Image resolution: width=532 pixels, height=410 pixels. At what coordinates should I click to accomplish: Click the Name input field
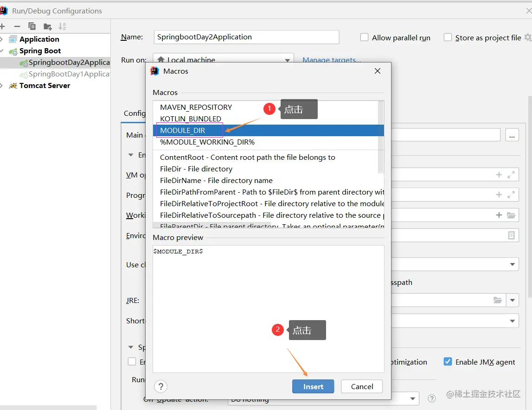coord(246,37)
